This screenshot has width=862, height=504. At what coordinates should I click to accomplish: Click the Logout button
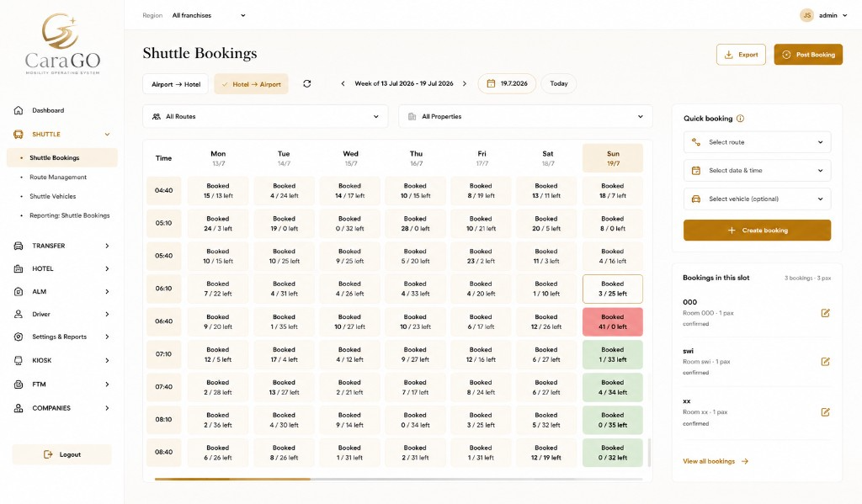pos(62,454)
